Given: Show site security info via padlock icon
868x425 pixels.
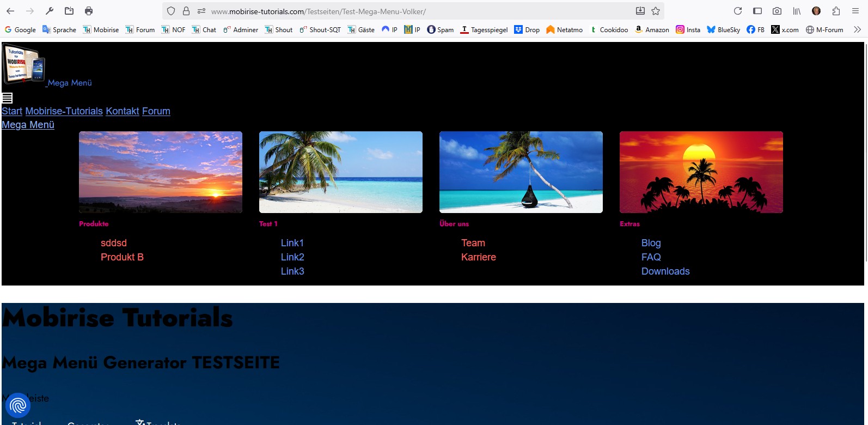Looking at the screenshot, I should pyautogui.click(x=186, y=11).
